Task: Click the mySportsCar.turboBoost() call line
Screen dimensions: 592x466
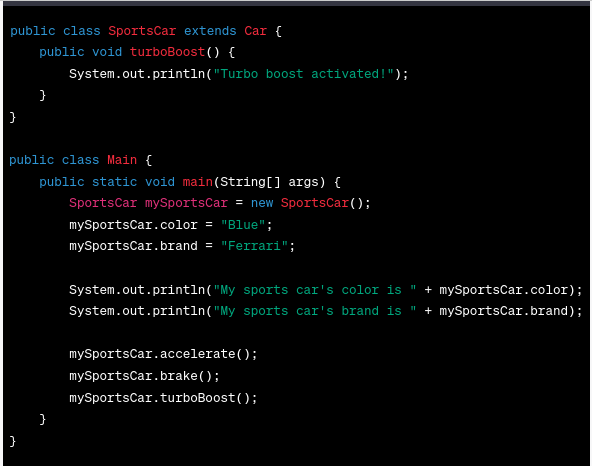Action: pos(163,398)
